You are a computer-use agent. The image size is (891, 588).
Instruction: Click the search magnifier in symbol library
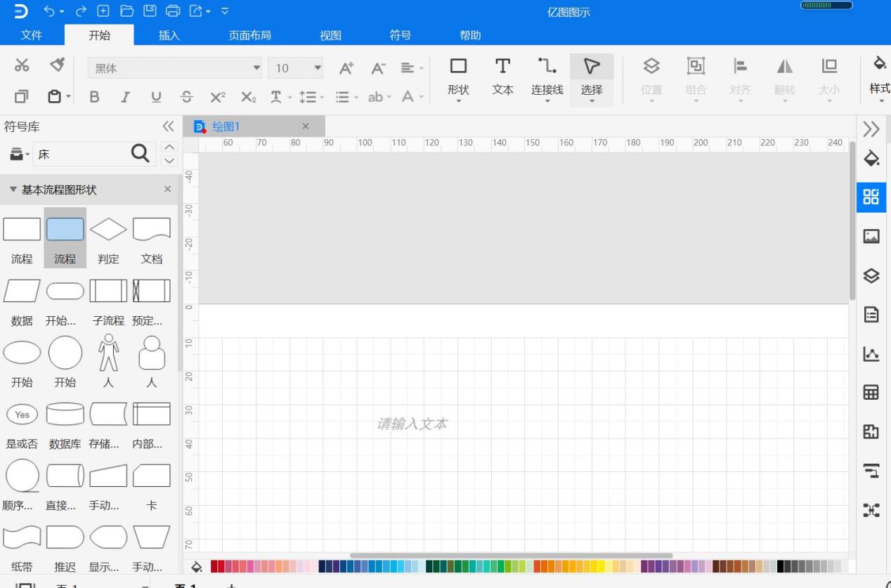[x=141, y=154]
